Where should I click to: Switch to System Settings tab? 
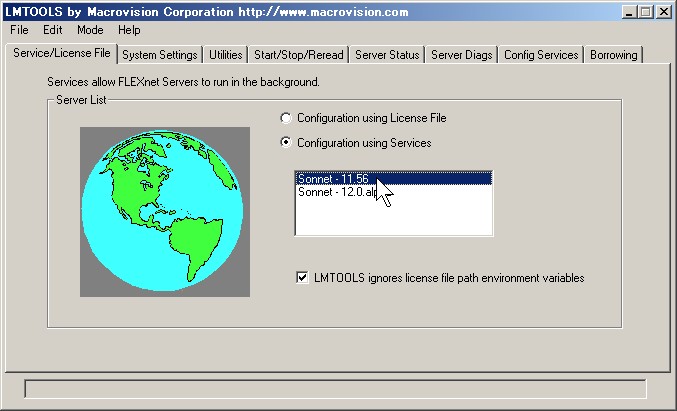[160, 55]
